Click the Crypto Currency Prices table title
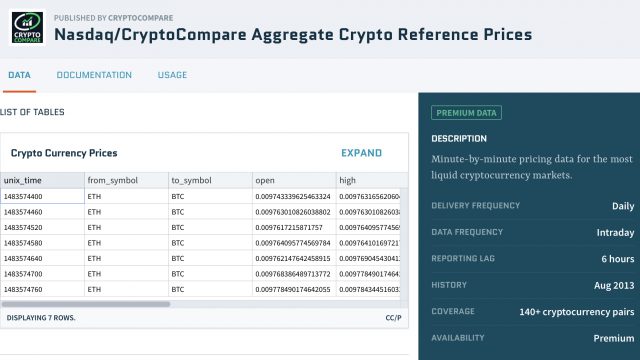This screenshot has width=640, height=360. (x=64, y=153)
